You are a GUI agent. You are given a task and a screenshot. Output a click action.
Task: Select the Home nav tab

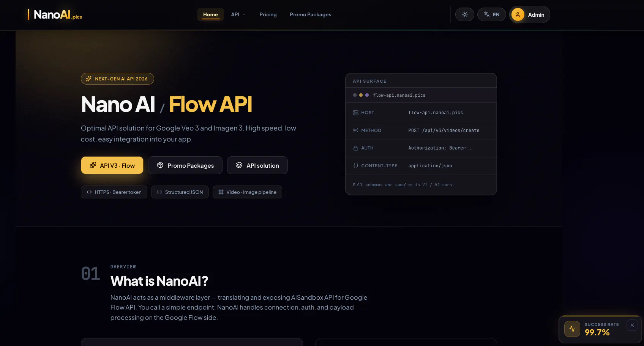coord(210,14)
